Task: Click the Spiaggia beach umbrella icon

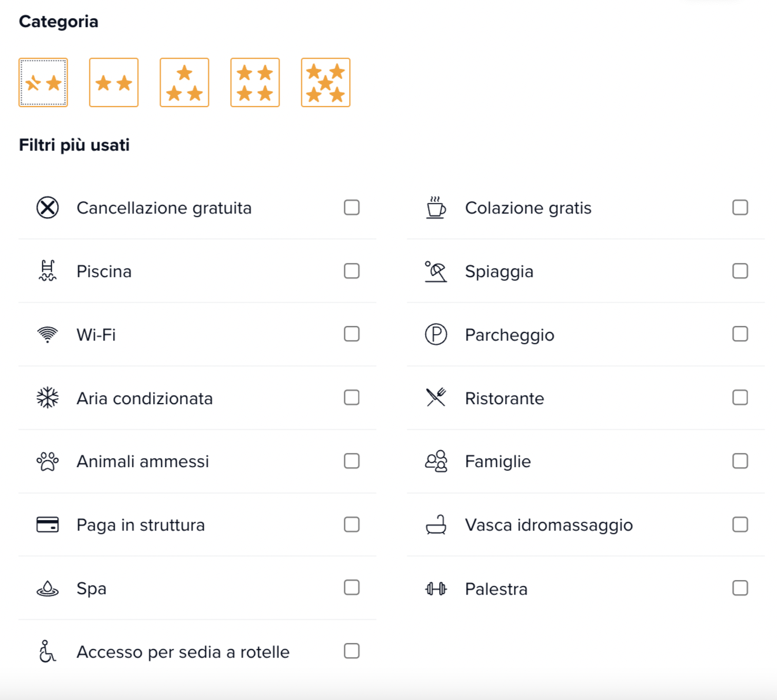Action: 436,271
